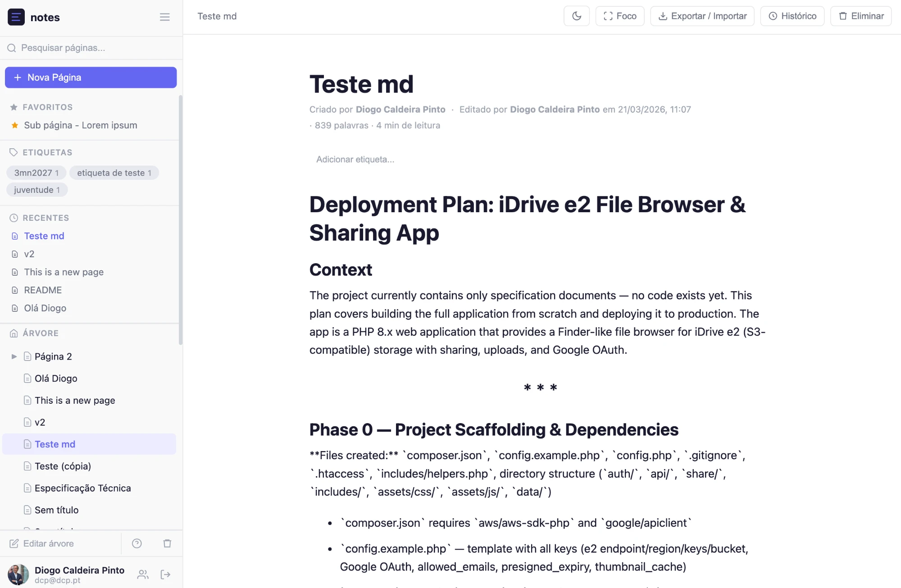The height and width of the screenshot is (588, 901).
Task: Click Adicionar etiqueta input field
Action: click(x=355, y=160)
